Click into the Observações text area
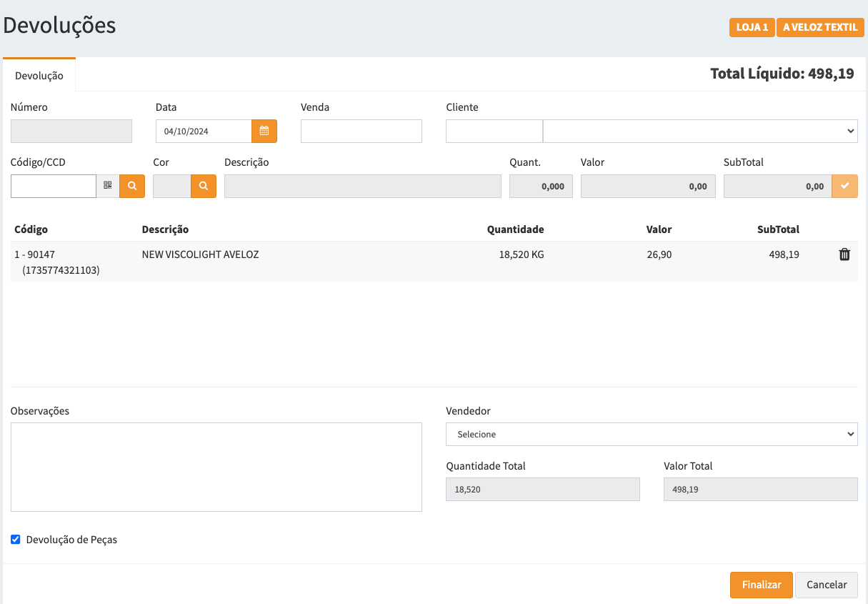Image resolution: width=868 pixels, height=604 pixels. click(216, 467)
